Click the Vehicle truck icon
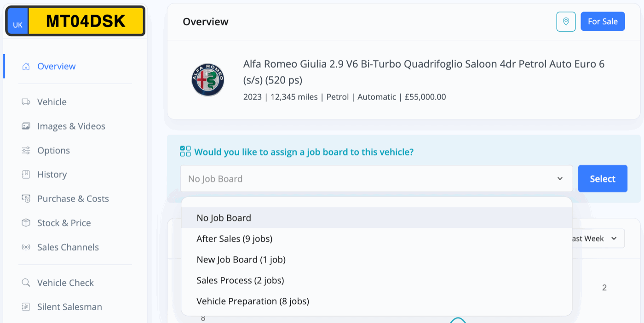Image resolution: width=644 pixels, height=323 pixels. point(26,102)
